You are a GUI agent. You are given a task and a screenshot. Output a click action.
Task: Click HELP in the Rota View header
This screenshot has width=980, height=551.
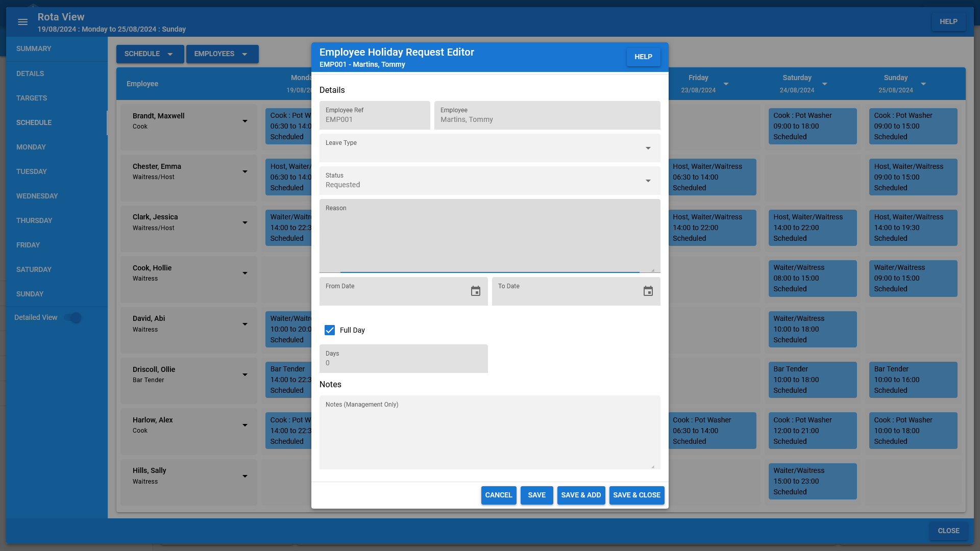[x=948, y=22]
